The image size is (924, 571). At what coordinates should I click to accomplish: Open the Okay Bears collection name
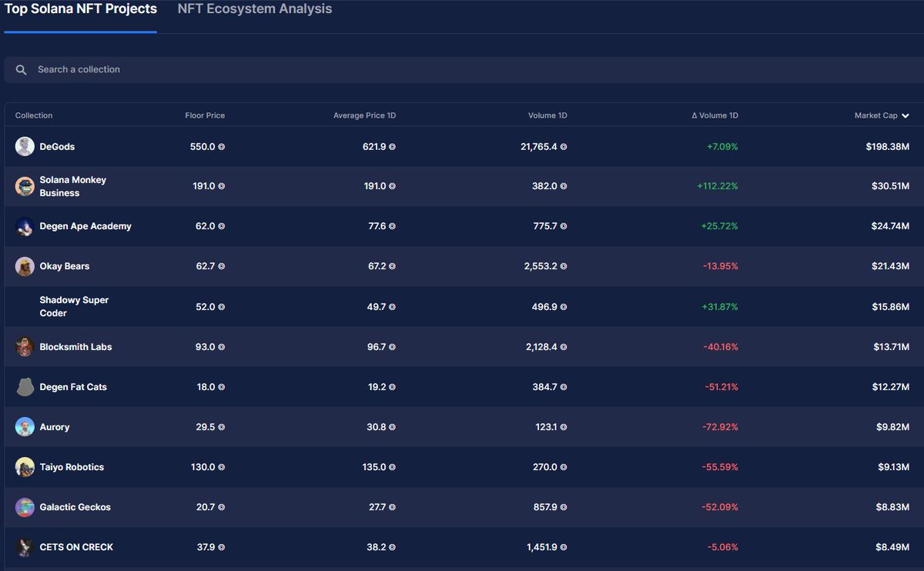point(65,266)
